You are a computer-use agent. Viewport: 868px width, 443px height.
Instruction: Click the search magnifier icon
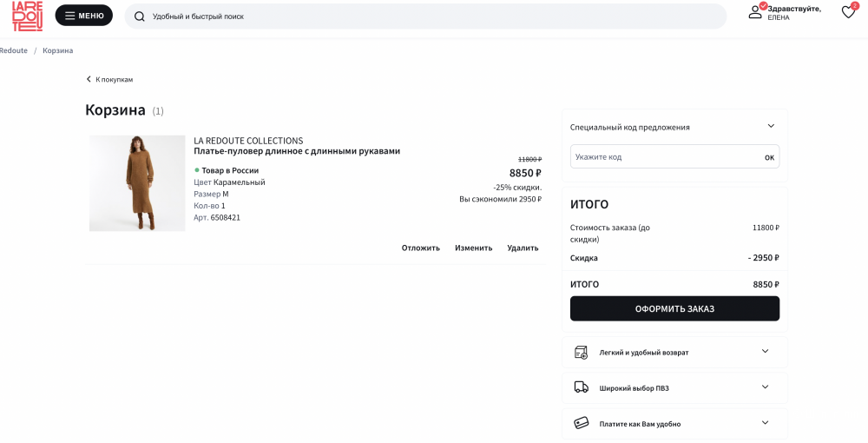pos(139,17)
